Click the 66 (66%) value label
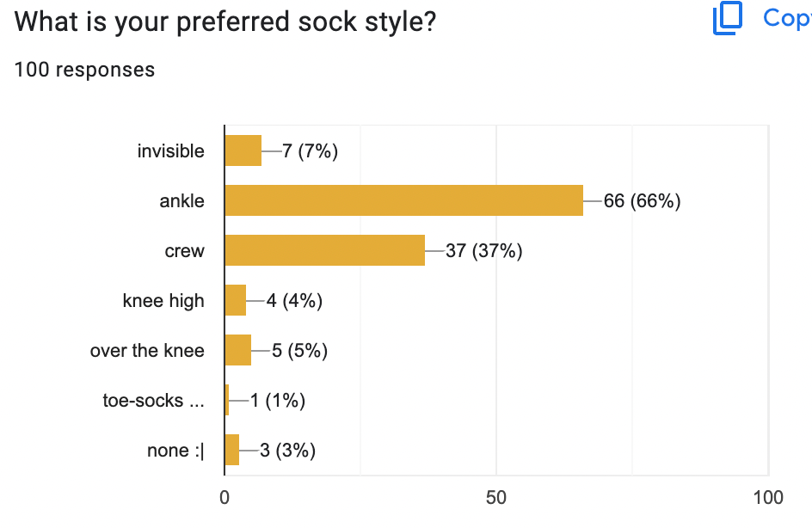Viewport: 812px width, 528px height. tap(643, 201)
